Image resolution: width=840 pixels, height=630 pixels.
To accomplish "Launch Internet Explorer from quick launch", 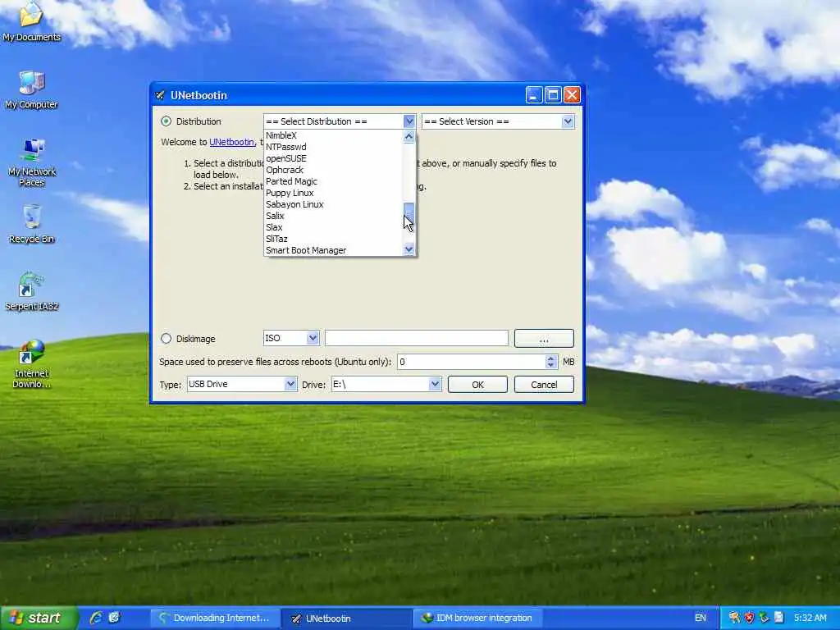I will 97,618.
